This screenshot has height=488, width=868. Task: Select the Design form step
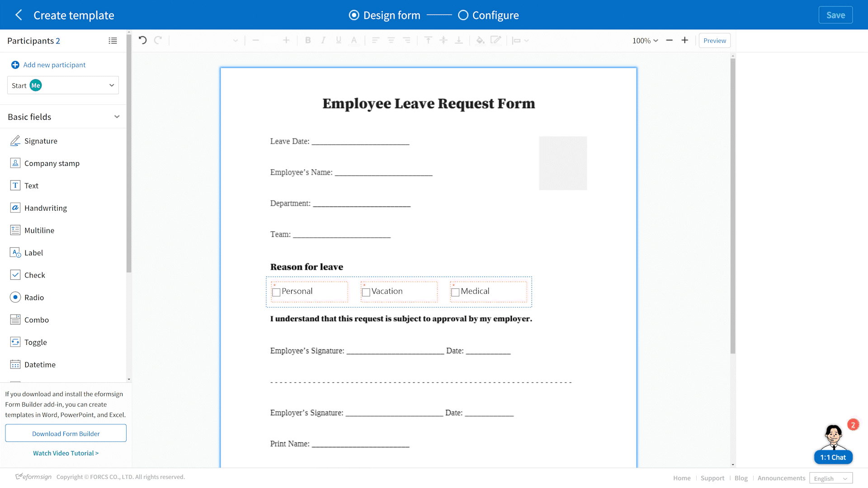click(x=385, y=15)
